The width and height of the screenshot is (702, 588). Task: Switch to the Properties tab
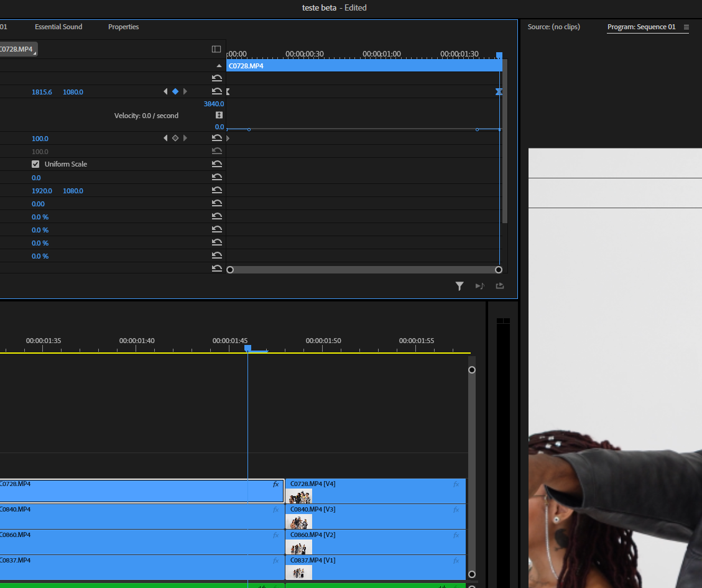click(x=123, y=27)
